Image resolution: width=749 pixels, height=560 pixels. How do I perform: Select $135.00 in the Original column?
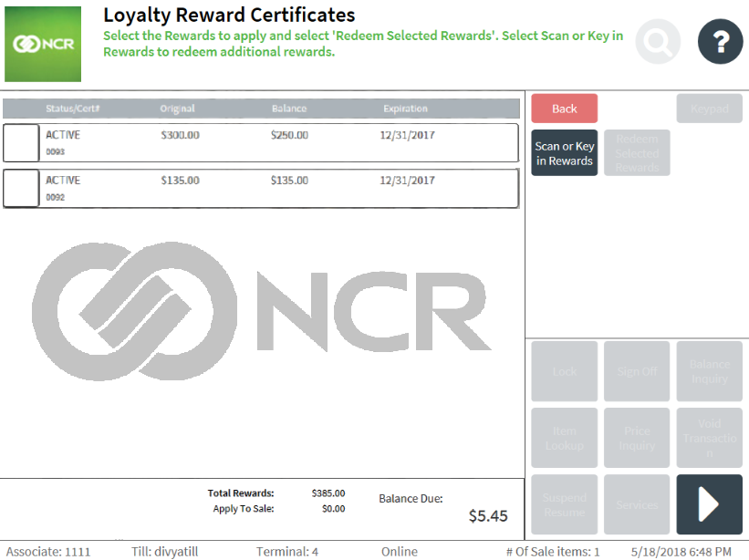(x=180, y=181)
